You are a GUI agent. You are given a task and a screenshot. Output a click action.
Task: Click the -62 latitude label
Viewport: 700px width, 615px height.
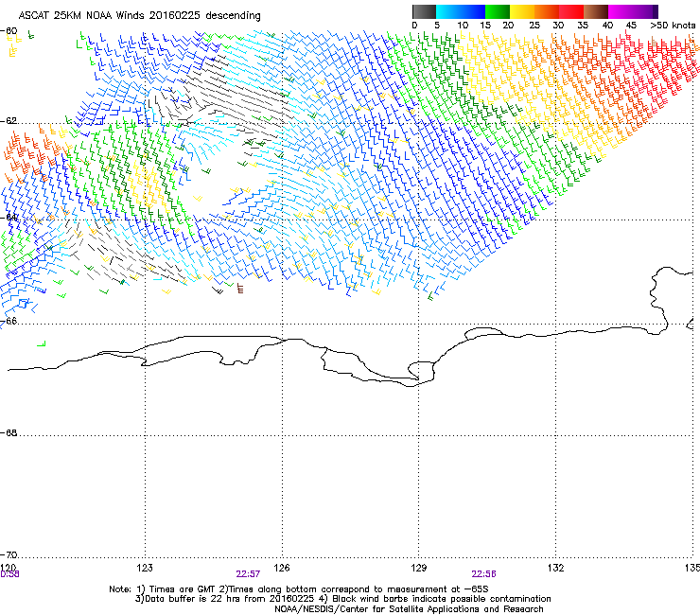click(x=9, y=121)
